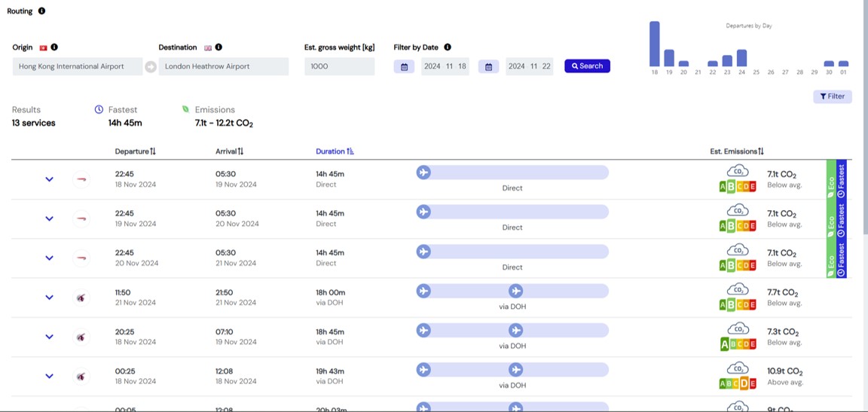Click airline logo for 20 Nov 22:45 flight
The height and width of the screenshot is (412, 868).
[x=81, y=258]
